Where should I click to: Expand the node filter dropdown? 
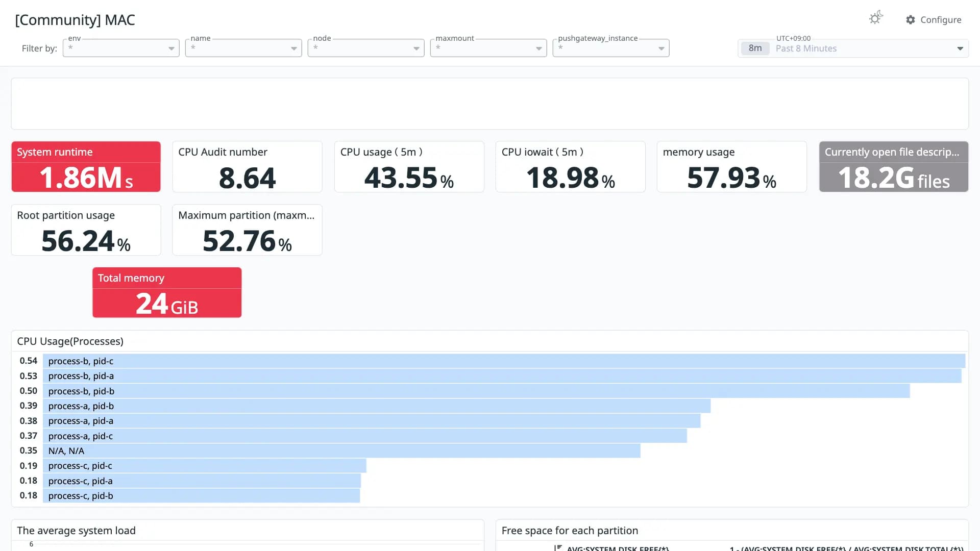click(366, 48)
